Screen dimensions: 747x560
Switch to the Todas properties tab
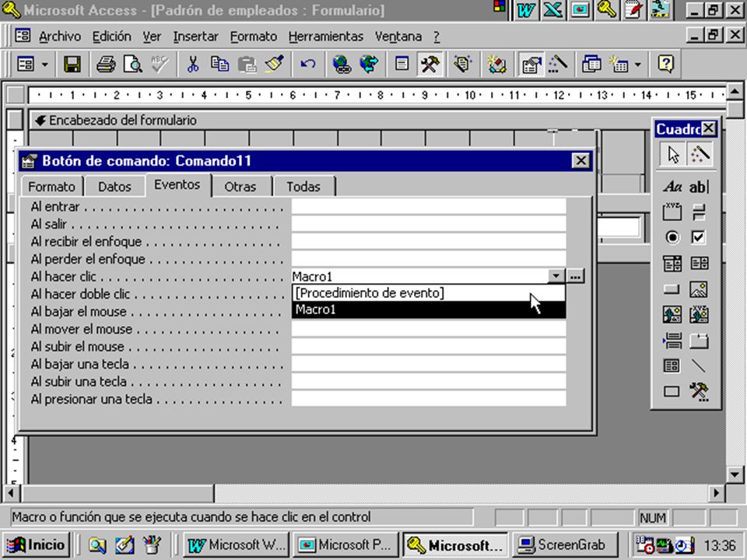click(x=303, y=186)
